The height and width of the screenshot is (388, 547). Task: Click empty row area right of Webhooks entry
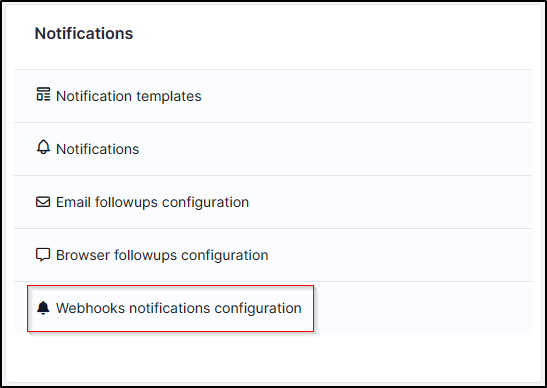424,308
